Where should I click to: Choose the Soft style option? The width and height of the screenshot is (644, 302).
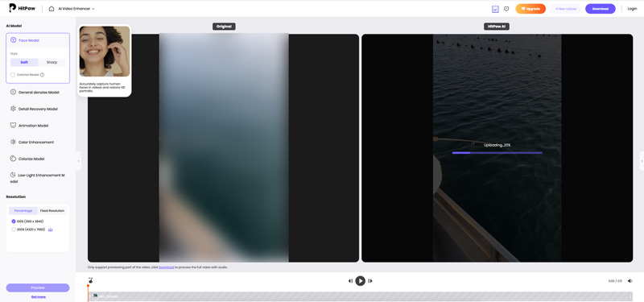tap(24, 63)
